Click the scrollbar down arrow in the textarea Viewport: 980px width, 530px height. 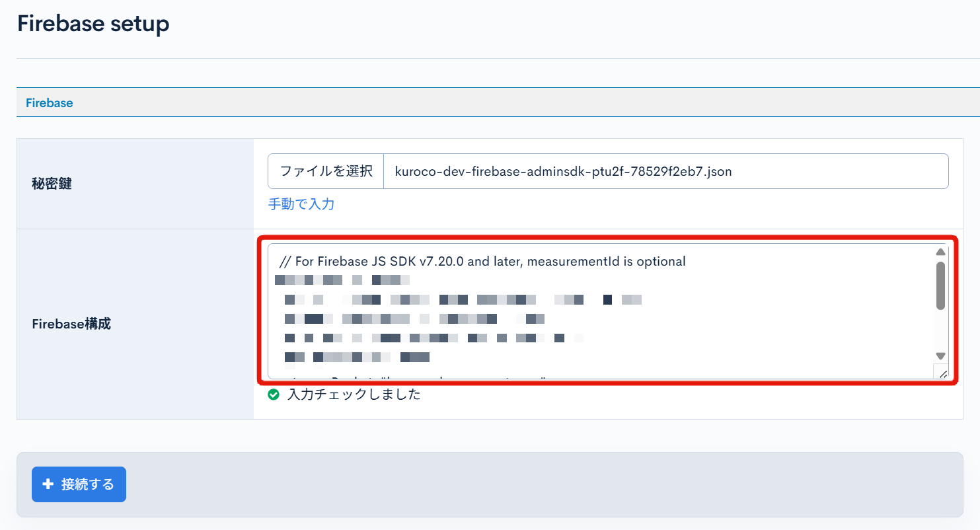[x=941, y=354]
